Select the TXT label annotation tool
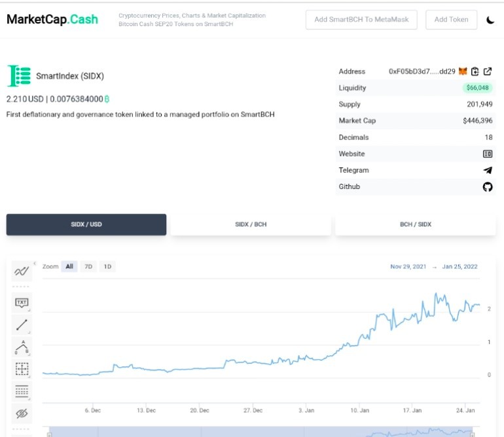This screenshot has height=437, width=504. point(22,302)
